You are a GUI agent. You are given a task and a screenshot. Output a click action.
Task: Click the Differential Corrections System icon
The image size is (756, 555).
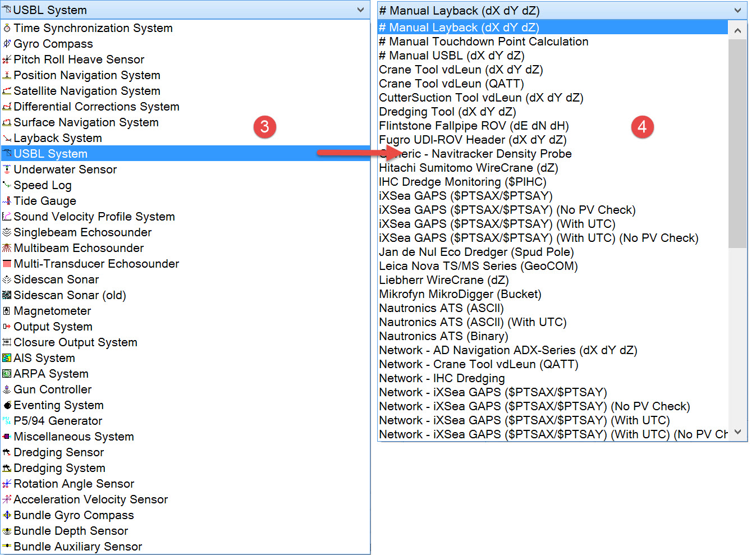[x=7, y=107]
